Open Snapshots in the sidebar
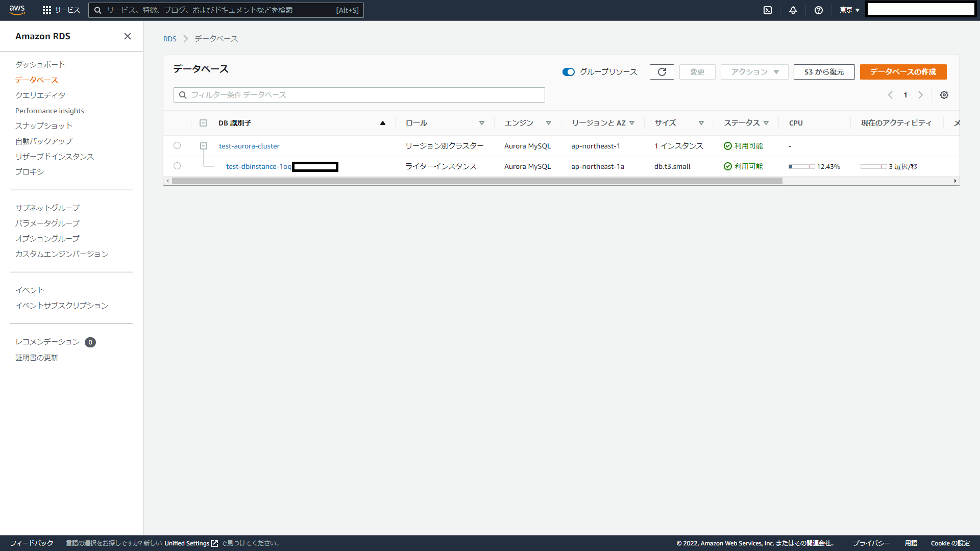 pos(43,126)
